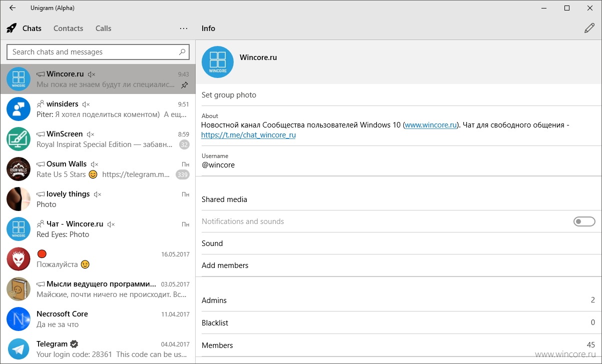Viewport: 602px width, 364px height.
Task: Open chat with message Пожалуйста
Action: coord(98,259)
